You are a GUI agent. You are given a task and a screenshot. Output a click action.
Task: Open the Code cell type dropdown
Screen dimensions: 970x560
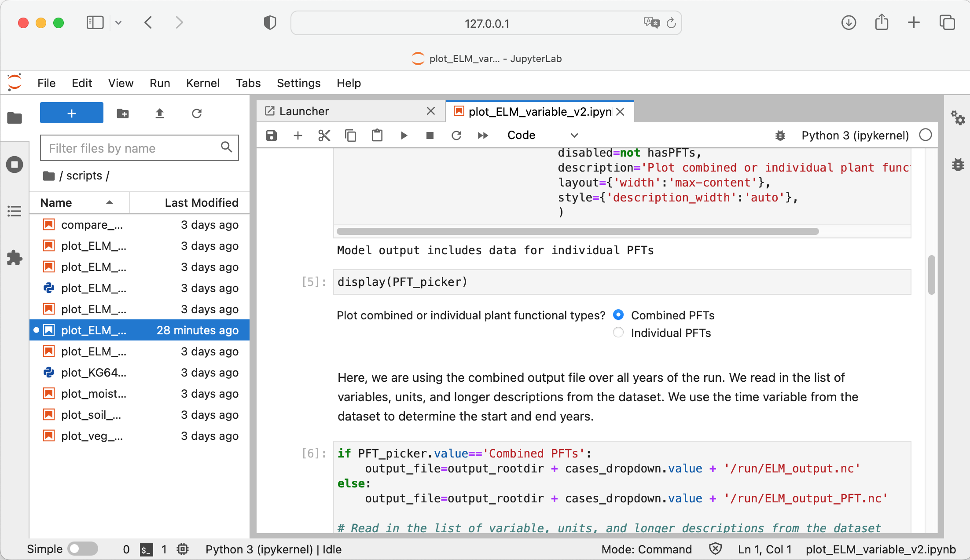point(542,135)
